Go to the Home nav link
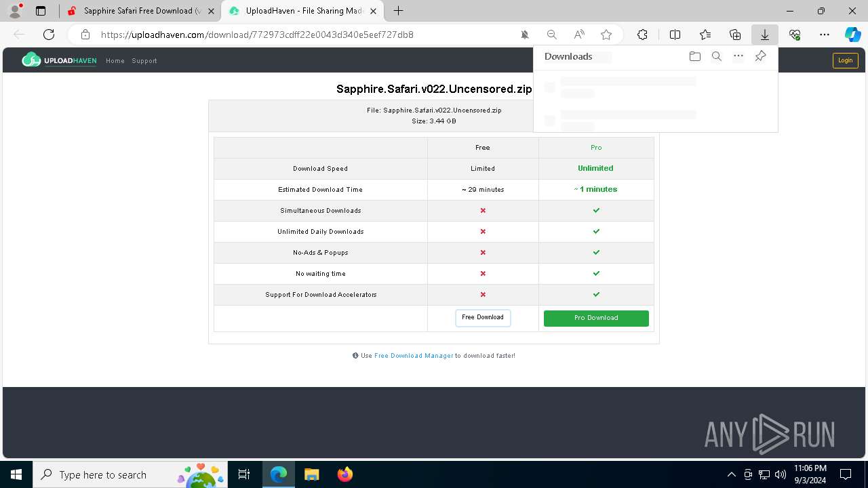 coord(115,61)
